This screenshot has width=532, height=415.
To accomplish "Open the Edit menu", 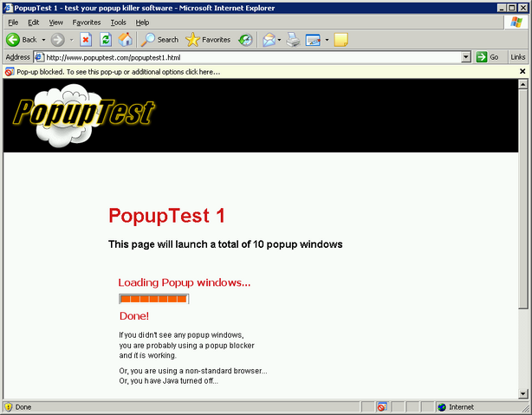I will (x=33, y=23).
